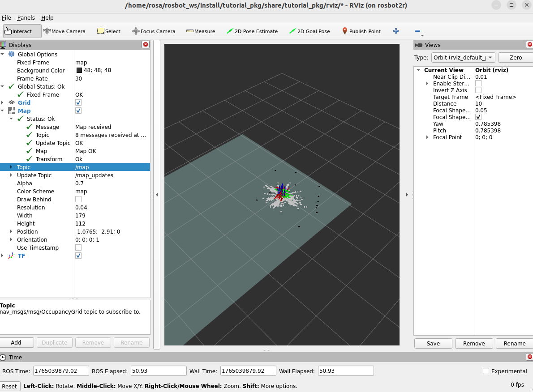The height and width of the screenshot is (392, 533).
Task: Click the blue plus add-tool icon
Action: (396, 31)
